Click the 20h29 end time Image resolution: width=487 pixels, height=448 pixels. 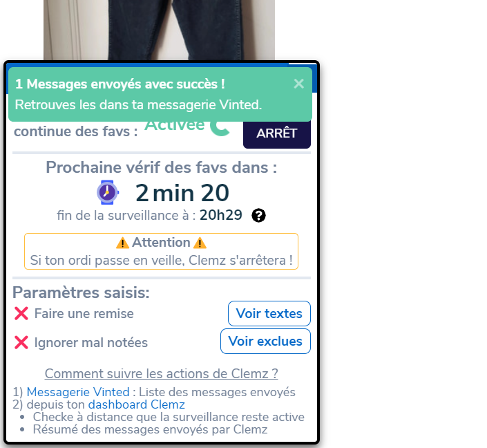pos(220,215)
